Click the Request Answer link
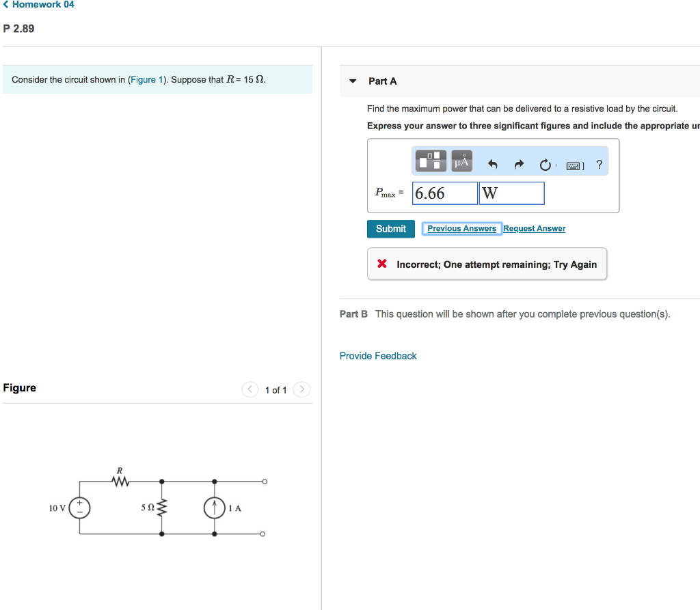 534,228
